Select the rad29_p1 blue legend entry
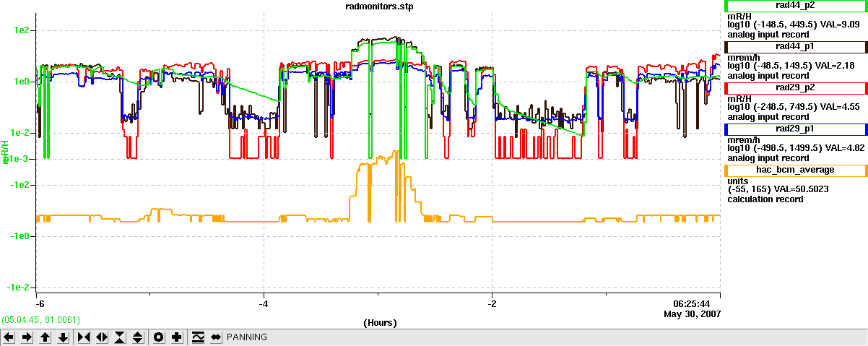This screenshot has width=868, height=346. tap(796, 129)
